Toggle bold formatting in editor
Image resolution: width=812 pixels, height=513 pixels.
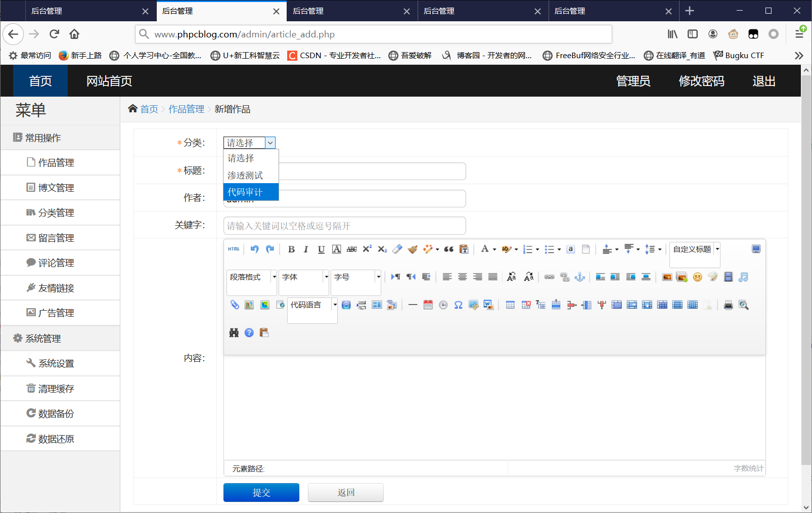pos(291,249)
